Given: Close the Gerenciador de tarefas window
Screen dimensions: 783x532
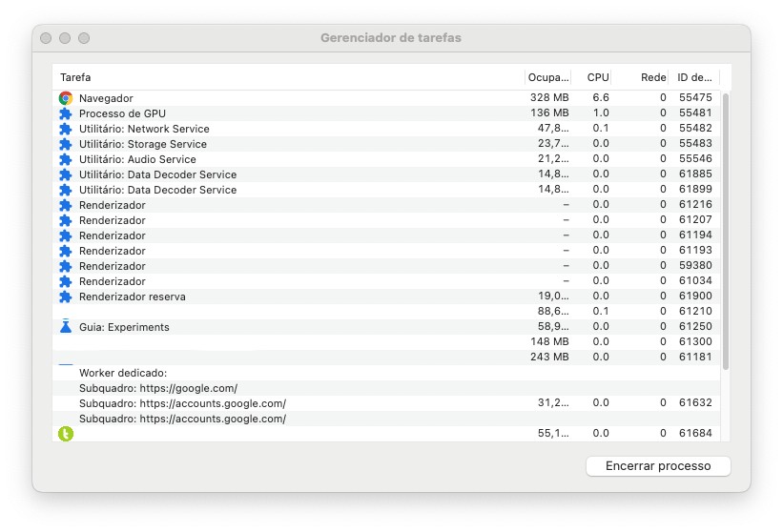Looking at the screenshot, I should point(46,38).
